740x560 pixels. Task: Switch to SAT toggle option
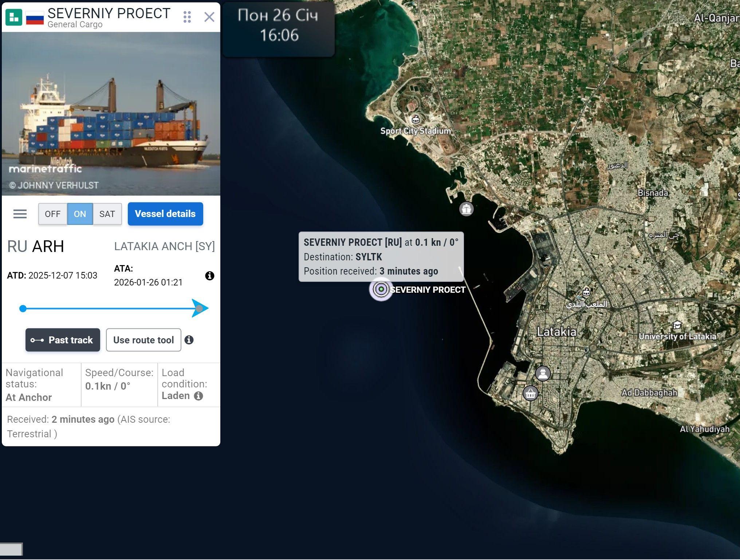[x=107, y=214]
